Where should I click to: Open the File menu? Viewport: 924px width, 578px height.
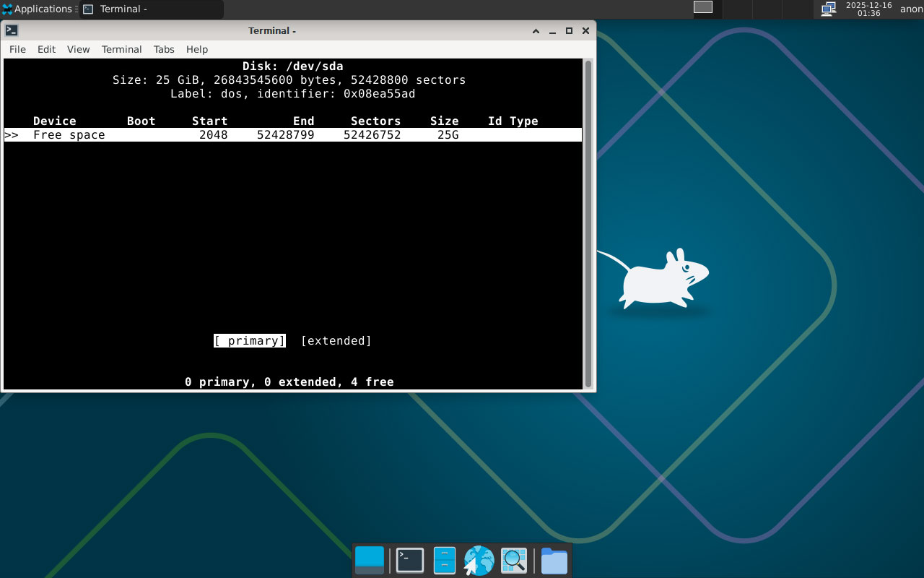17,49
